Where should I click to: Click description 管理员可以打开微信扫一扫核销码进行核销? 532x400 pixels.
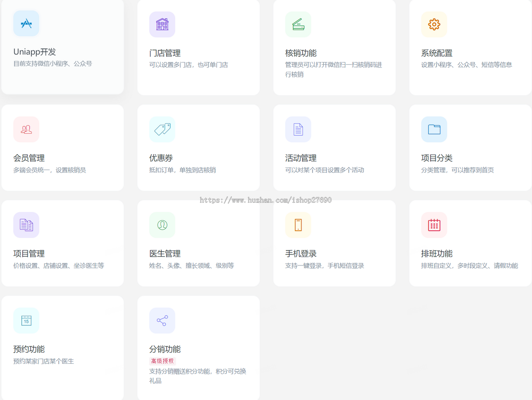[x=334, y=70]
